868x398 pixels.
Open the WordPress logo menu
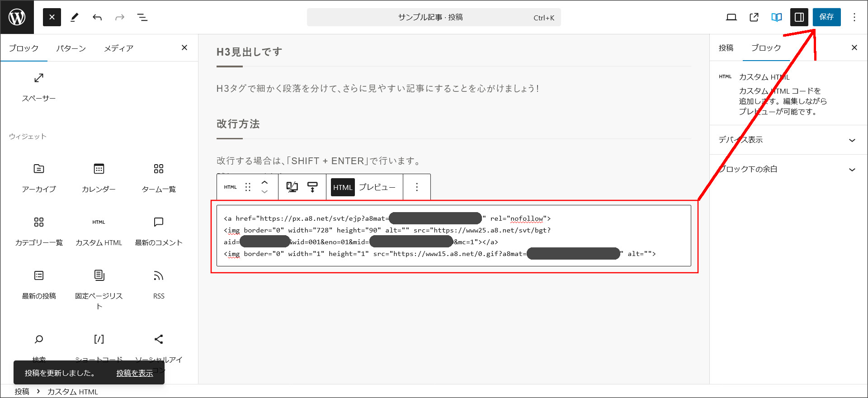tap(17, 17)
